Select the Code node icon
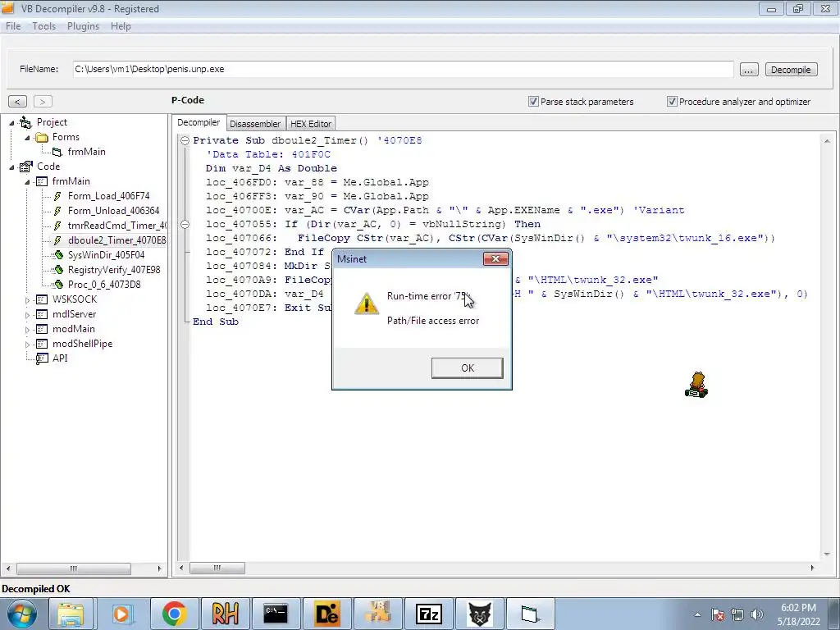The height and width of the screenshot is (630, 840). coord(25,167)
